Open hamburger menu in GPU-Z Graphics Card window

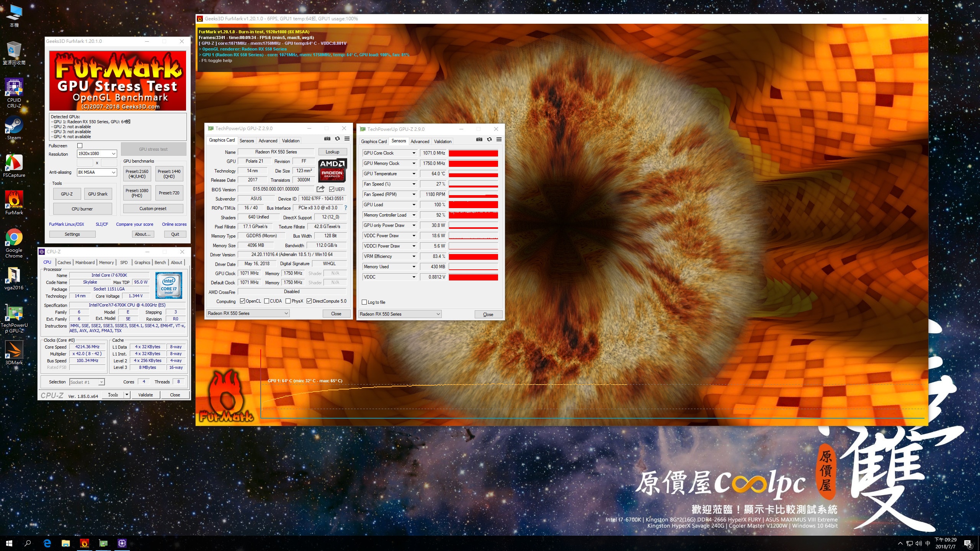point(347,139)
